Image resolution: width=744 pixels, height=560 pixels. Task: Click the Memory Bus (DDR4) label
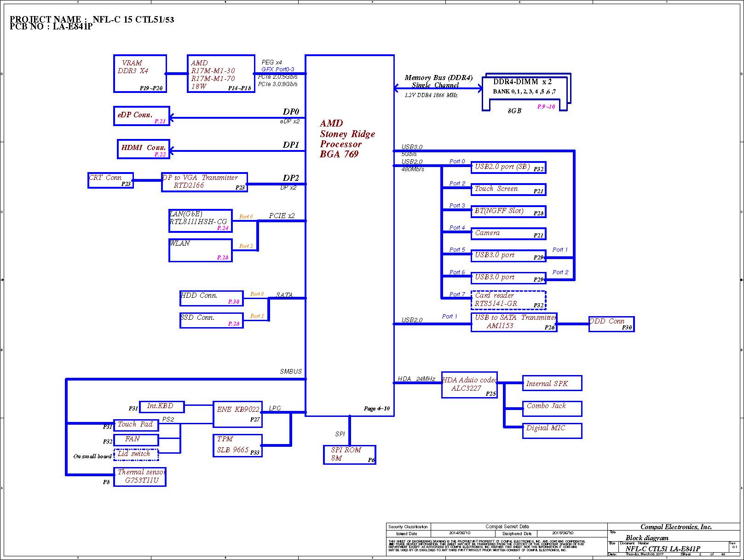pyautogui.click(x=438, y=78)
